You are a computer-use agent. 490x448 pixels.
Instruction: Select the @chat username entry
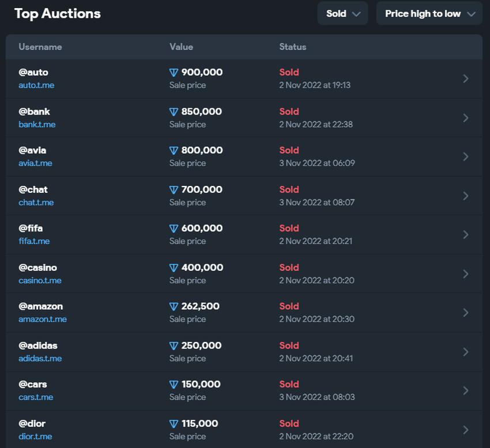33,189
